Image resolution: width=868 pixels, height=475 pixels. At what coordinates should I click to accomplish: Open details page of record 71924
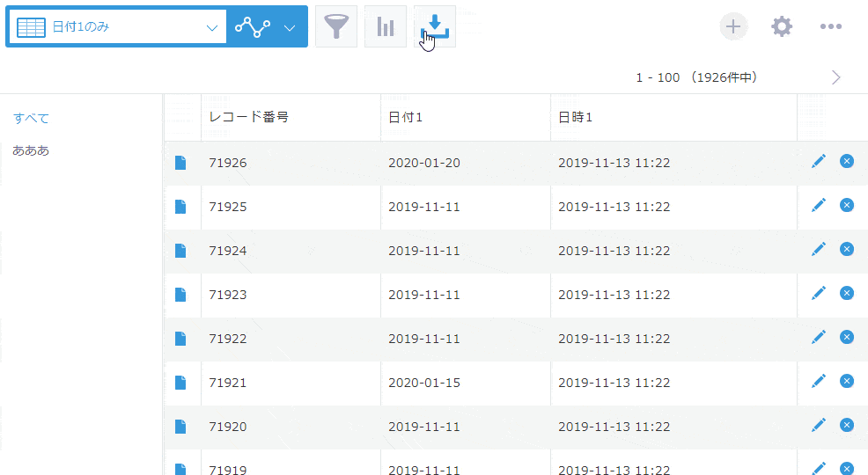coord(180,251)
